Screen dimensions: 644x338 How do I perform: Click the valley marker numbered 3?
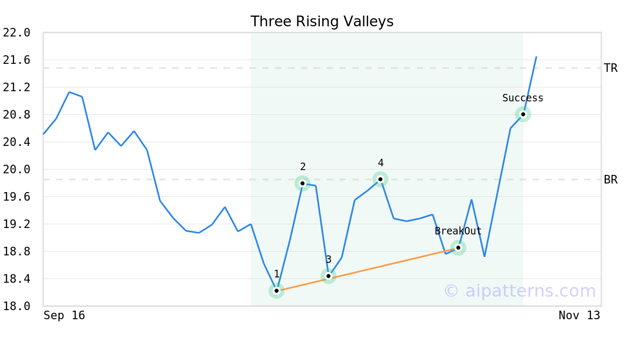tap(328, 276)
